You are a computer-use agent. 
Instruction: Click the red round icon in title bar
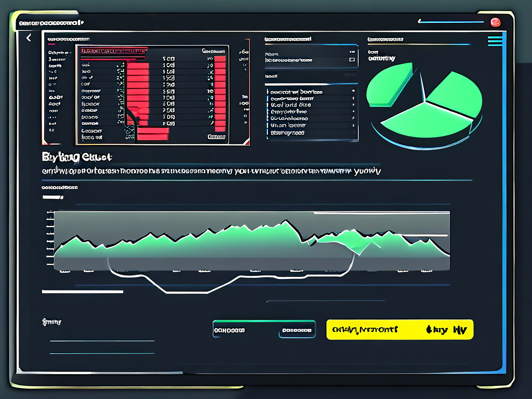pos(495,22)
